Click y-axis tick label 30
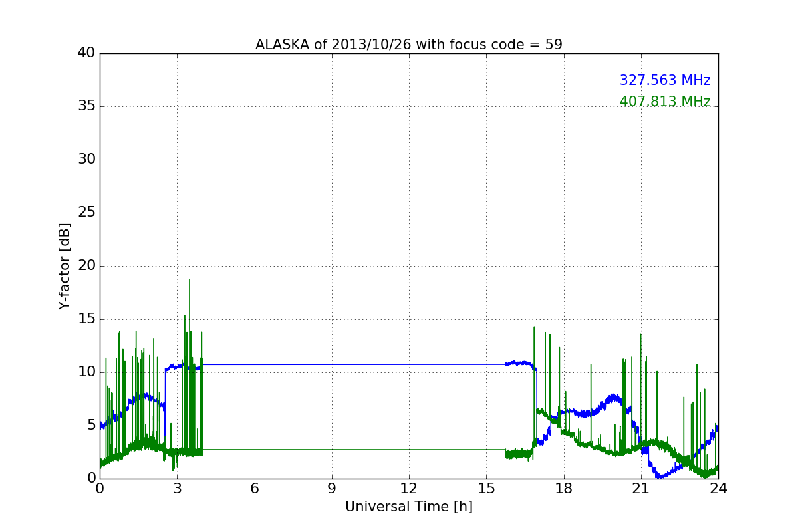Viewport: 798px width, 532px height. pos(86,160)
